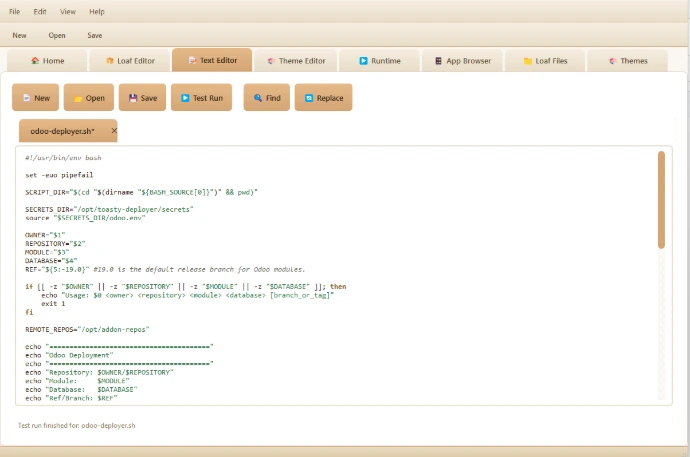Image resolution: width=690 pixels, height=457 pixels.
Task: Click the Save button with floppy disk
Action: point(143,98)
